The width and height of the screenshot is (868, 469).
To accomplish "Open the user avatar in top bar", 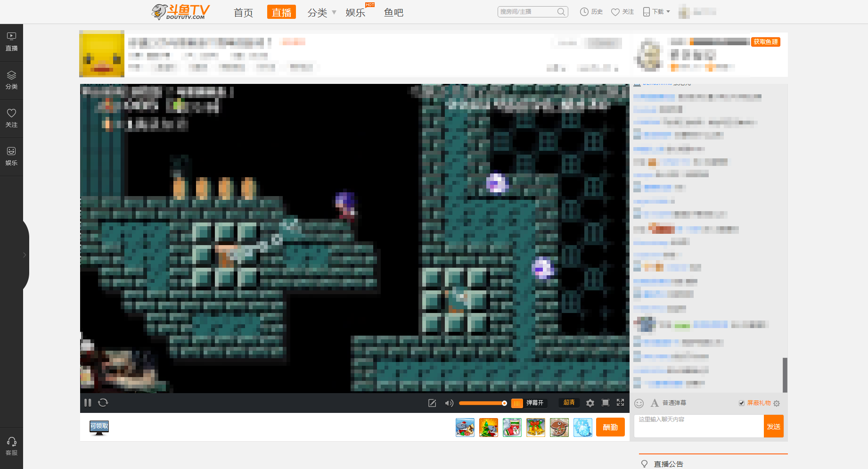I will 684,12.
